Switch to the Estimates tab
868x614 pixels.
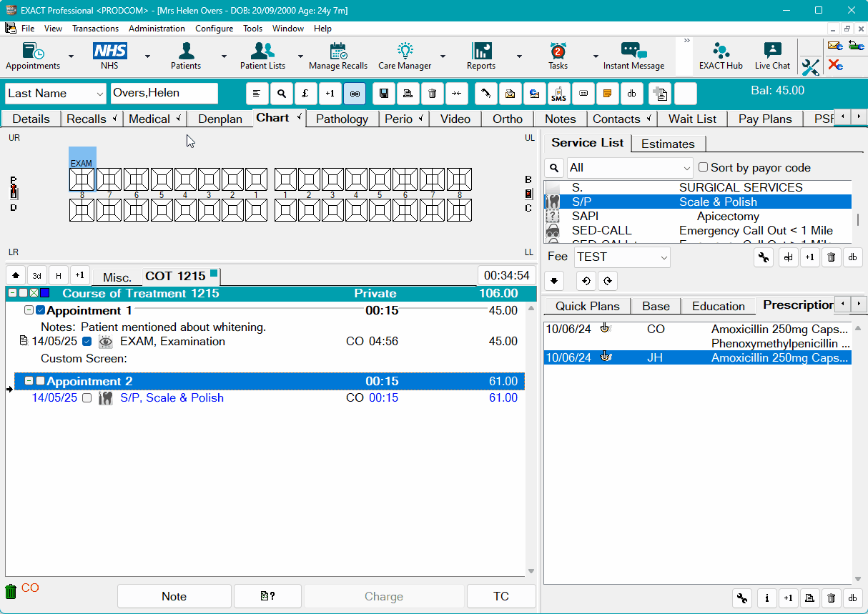pyautogui.click(x=668, y=144)
